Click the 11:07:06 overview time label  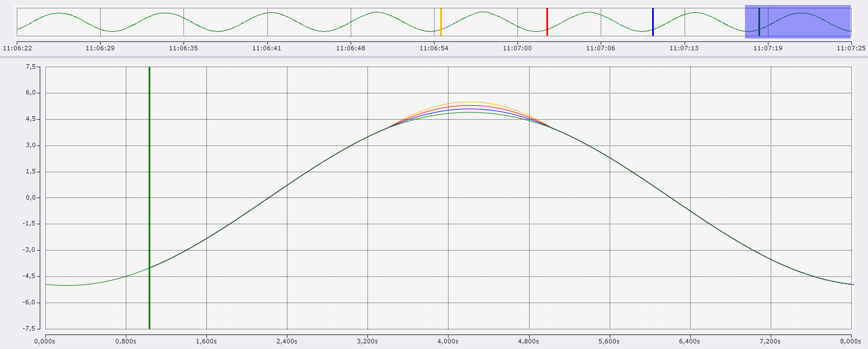(x=601, y=48)
